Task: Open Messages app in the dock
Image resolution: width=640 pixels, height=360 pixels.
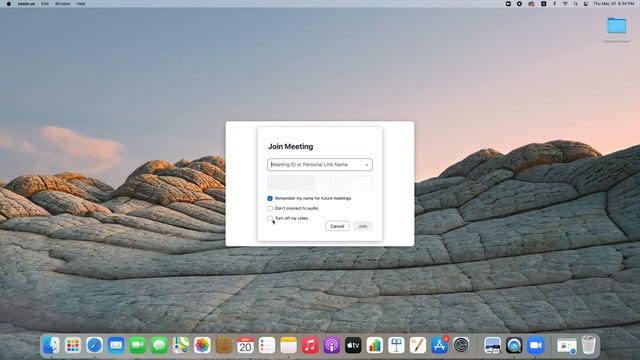Action: pyautogui.click(x=159, y=345)
